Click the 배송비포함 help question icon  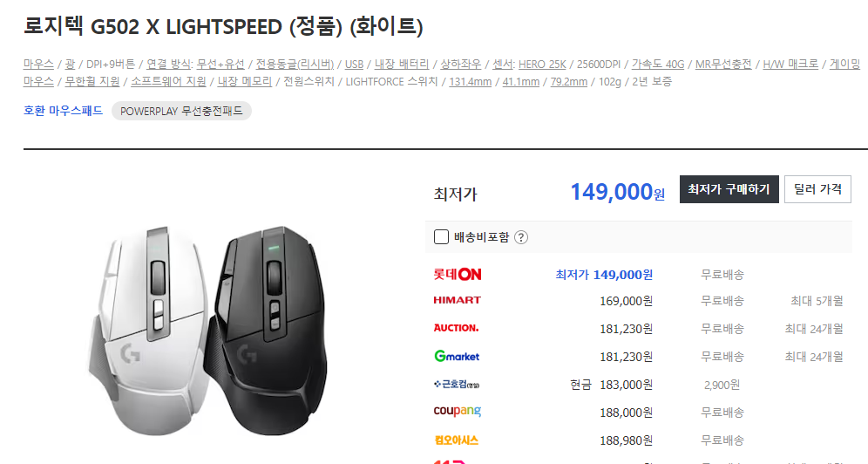click(521, 237)
